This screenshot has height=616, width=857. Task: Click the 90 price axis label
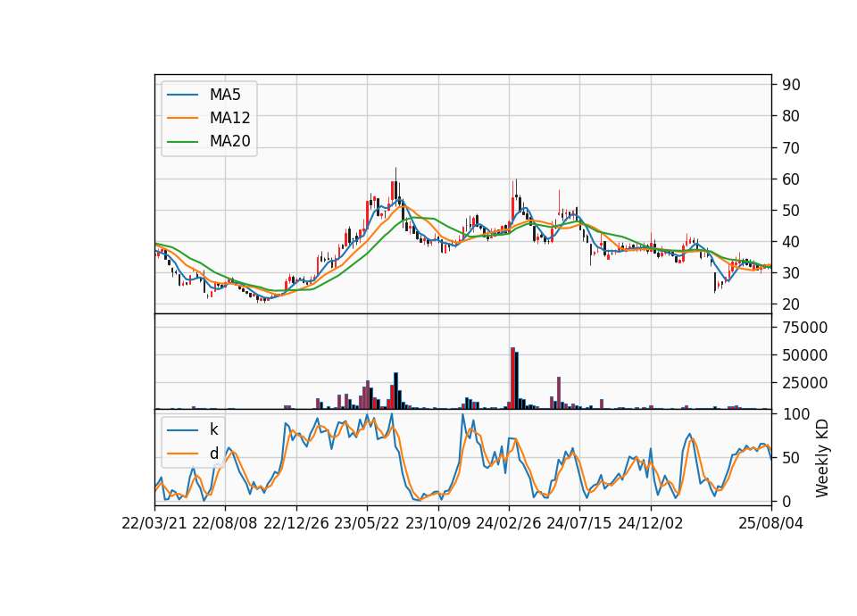point(791,85)
